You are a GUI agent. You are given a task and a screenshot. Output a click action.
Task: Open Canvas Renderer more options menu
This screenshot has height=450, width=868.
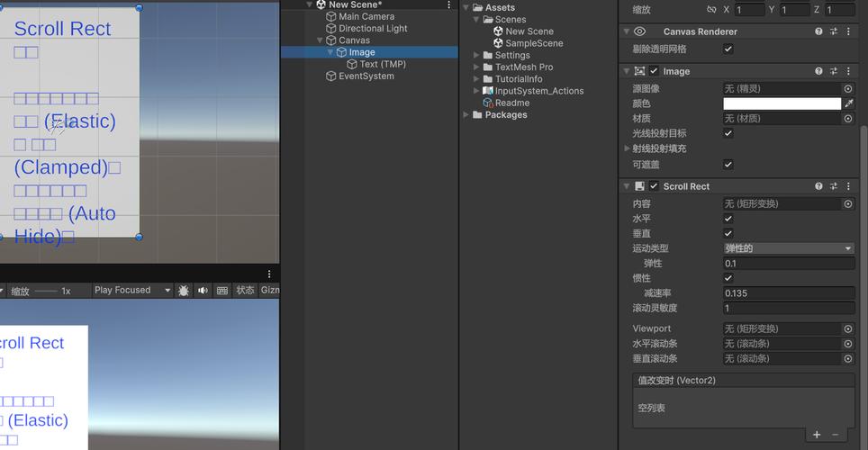pyautogui.click(x=848, y=31)
